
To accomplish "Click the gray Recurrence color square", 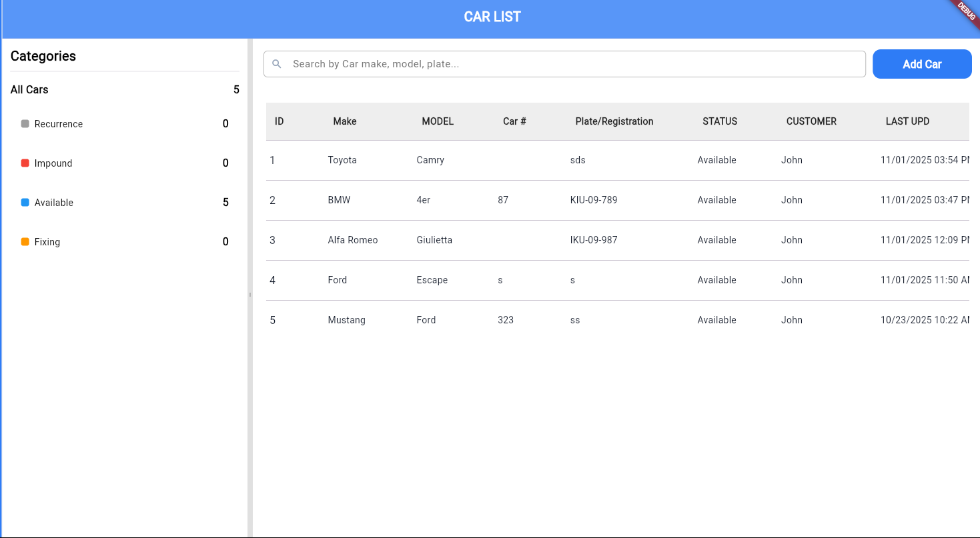I will point(25,124).
